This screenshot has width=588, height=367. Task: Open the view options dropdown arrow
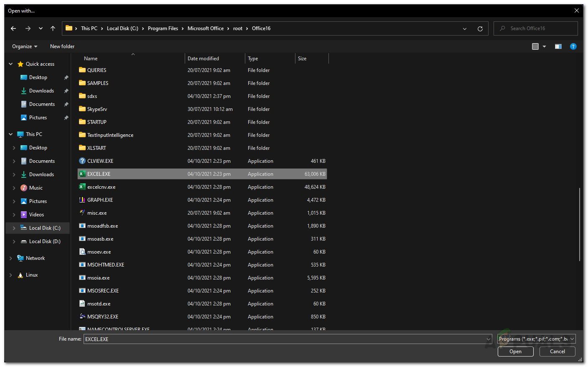pos(544,46)
